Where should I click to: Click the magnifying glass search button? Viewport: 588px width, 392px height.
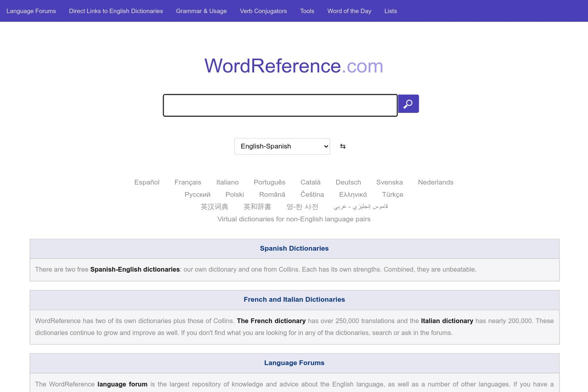coord(408,104)
